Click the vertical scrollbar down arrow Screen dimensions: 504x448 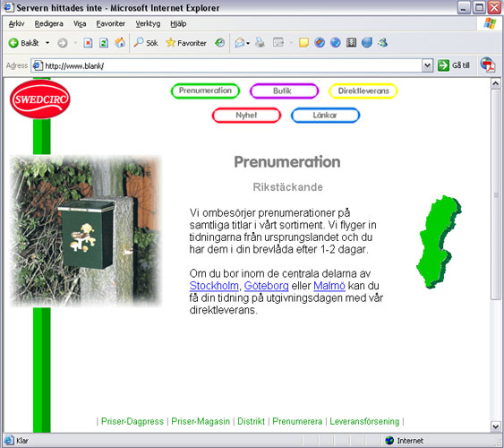coord(495,426)
